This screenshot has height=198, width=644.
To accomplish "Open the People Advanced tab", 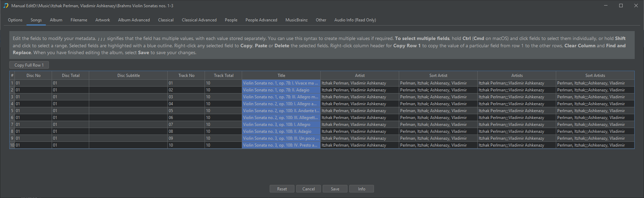I will tap(261, 20).
